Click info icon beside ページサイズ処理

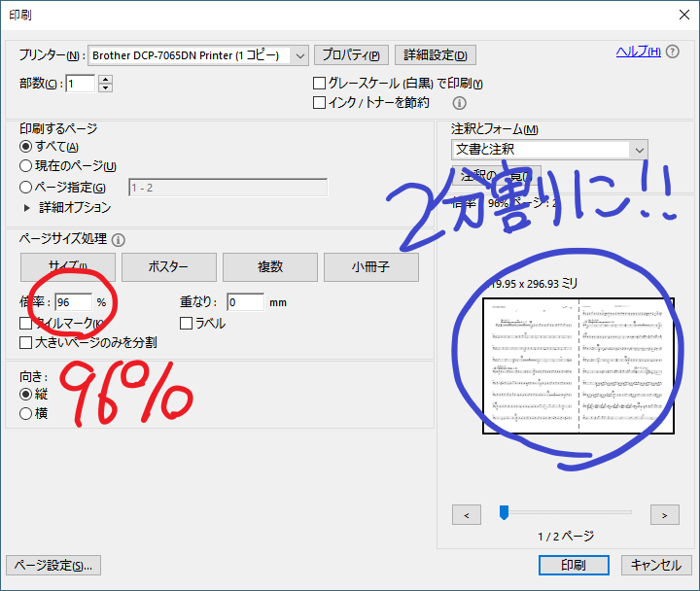(119, 240)
